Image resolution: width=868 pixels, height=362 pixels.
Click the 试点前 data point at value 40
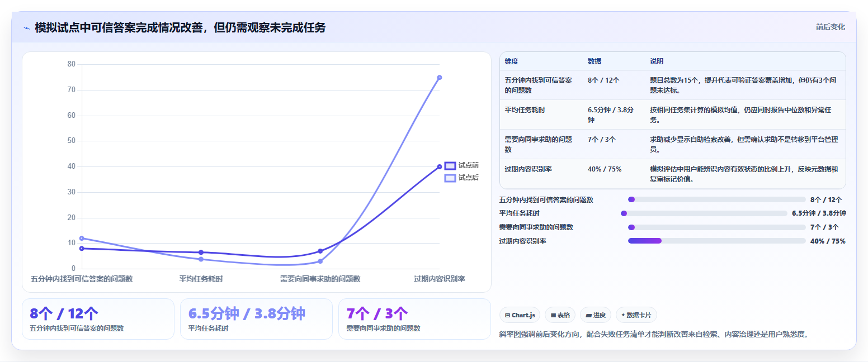(440, 166)
